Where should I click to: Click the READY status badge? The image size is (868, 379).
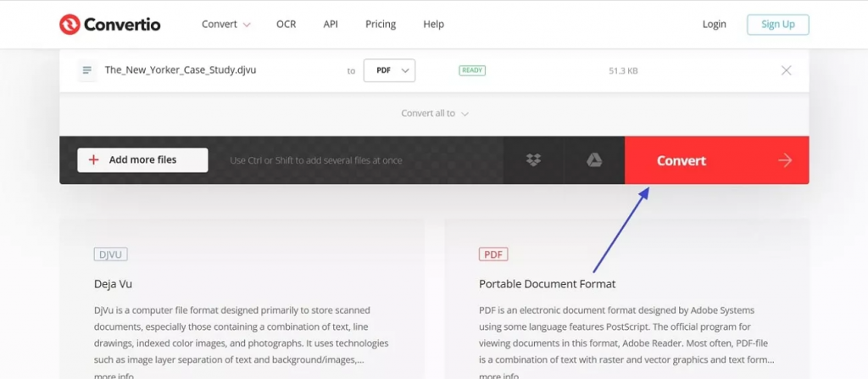[471, 70]
